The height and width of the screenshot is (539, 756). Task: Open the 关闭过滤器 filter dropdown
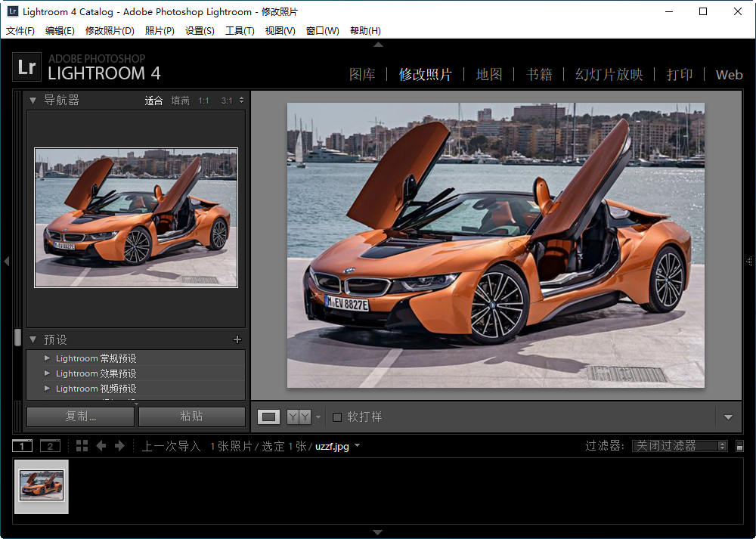coord(680,446)
